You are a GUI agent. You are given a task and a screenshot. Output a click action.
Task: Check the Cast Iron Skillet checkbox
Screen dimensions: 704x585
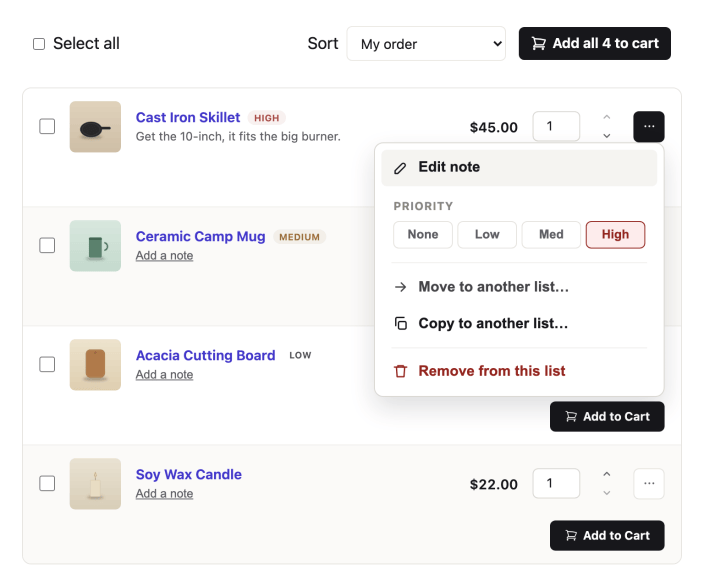47,127
